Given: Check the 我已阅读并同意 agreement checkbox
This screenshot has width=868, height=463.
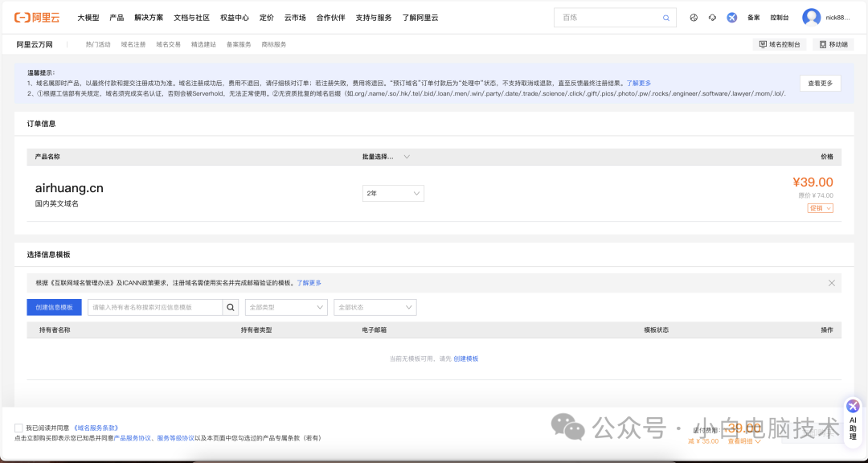Looking at the screenshot, I should click(x=18, y=428).
